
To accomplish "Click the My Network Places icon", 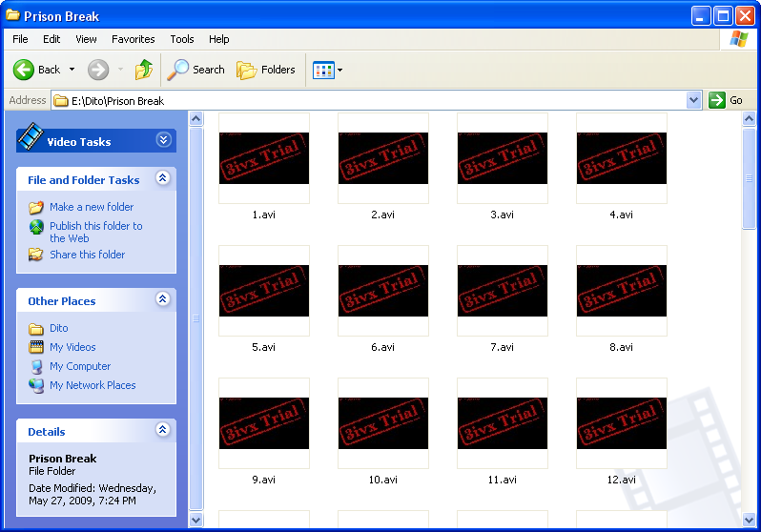I will click(36, 385).
